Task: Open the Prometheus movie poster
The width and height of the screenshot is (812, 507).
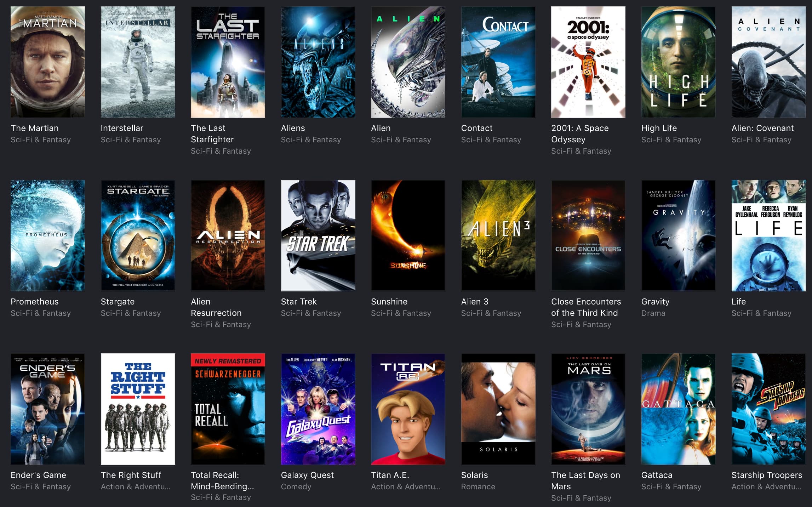Action: coord(48,235)
